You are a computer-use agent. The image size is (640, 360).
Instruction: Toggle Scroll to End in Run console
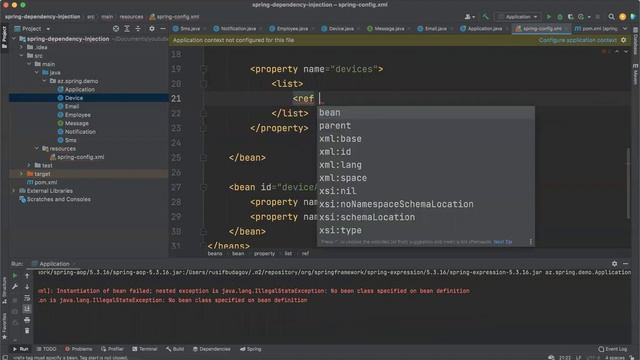point(27,309)
